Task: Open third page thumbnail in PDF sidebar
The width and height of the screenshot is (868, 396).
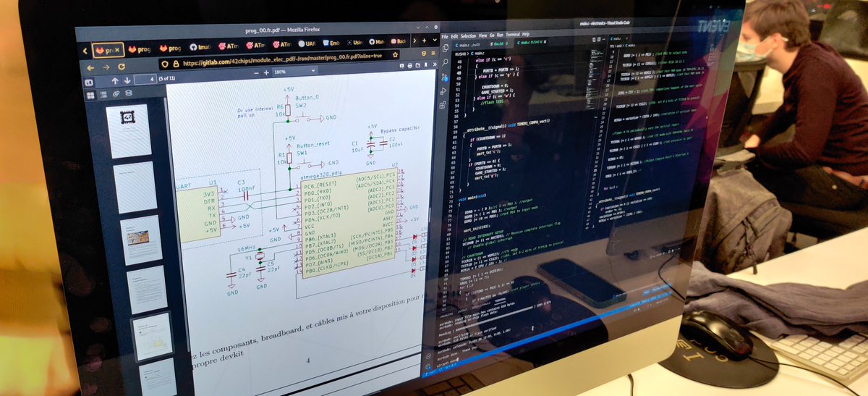Action: (142, 240)
